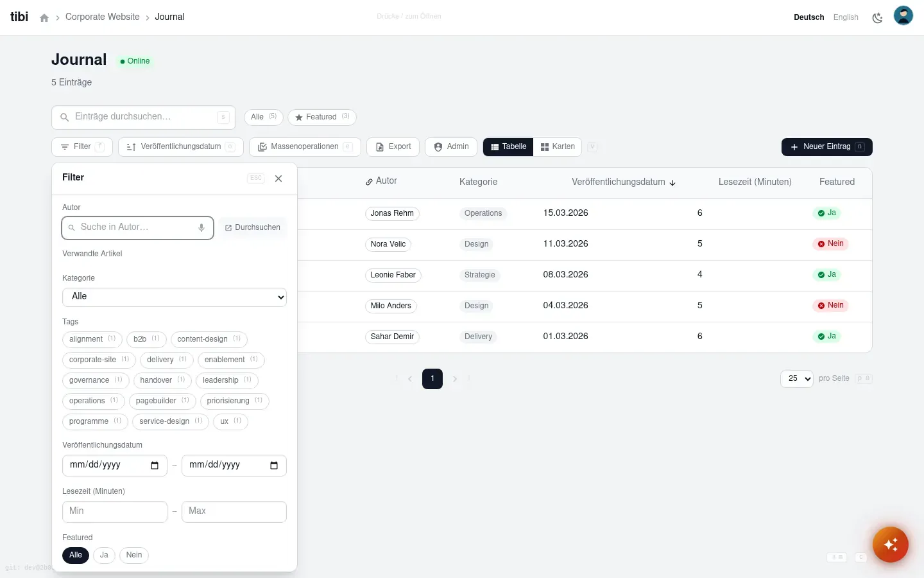The width and height of the screenshot is (924, 578).
Task: Focus the Suche in Autor field
Action: click(137, 228)
